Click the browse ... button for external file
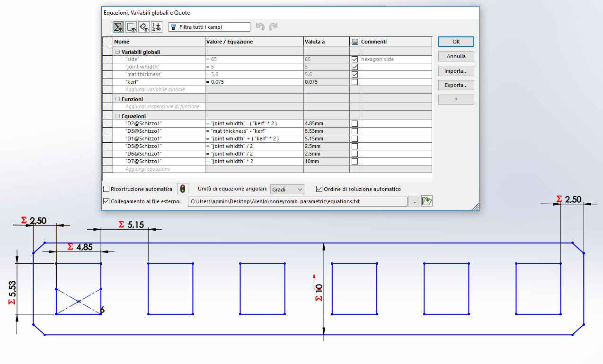The height and width of the screenshot is (364, 603). pos(414,201)
